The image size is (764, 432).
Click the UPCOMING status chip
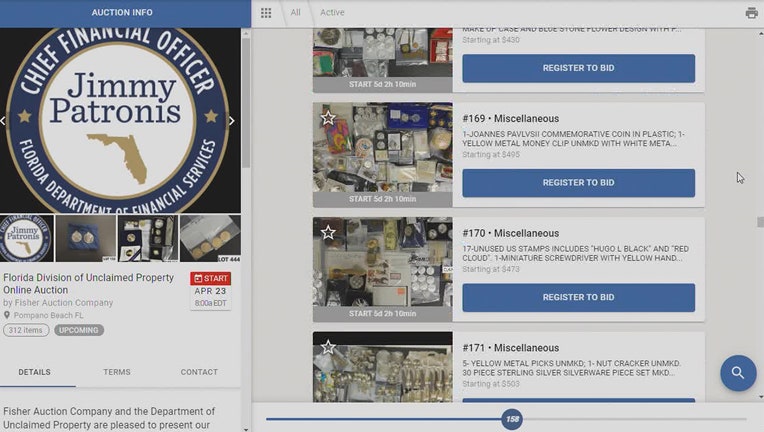point(78,330)
